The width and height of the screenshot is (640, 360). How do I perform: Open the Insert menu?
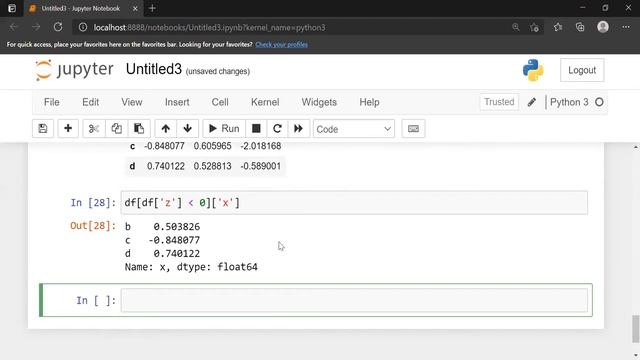click(177, 102)
